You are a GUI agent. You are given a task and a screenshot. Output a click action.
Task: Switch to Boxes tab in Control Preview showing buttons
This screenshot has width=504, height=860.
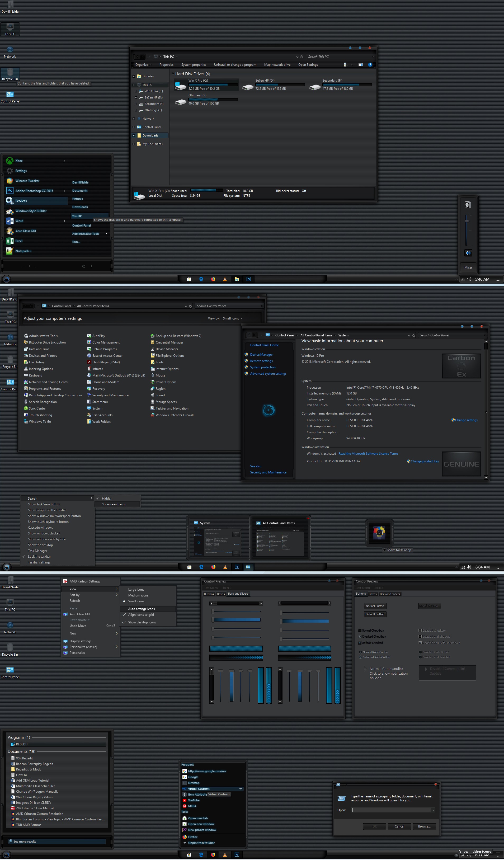pos(373,594)
